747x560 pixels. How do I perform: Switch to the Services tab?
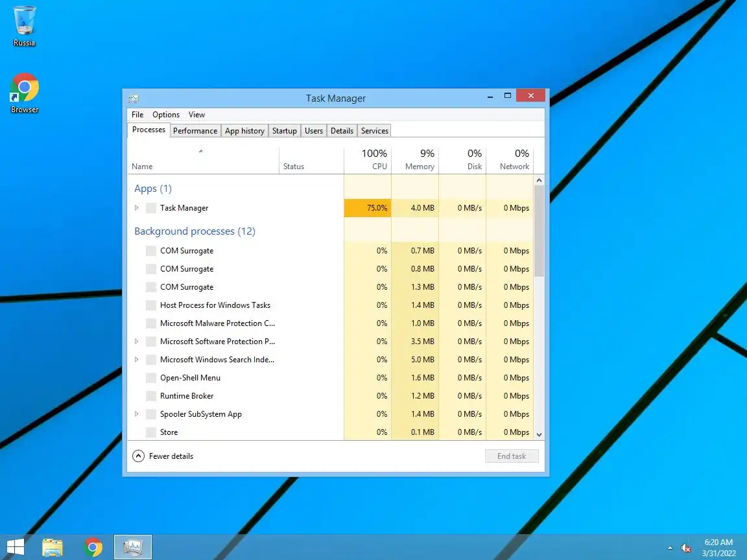click(374, 131)
